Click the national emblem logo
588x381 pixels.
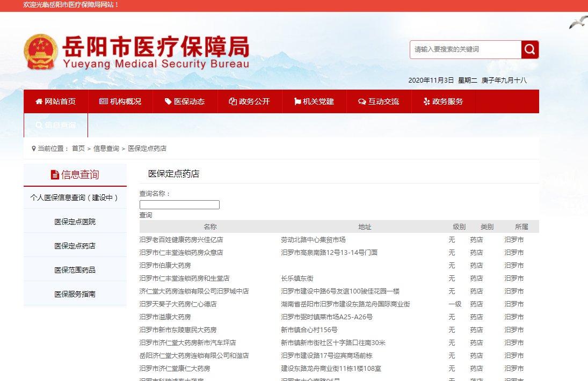[x=40, y=52]
